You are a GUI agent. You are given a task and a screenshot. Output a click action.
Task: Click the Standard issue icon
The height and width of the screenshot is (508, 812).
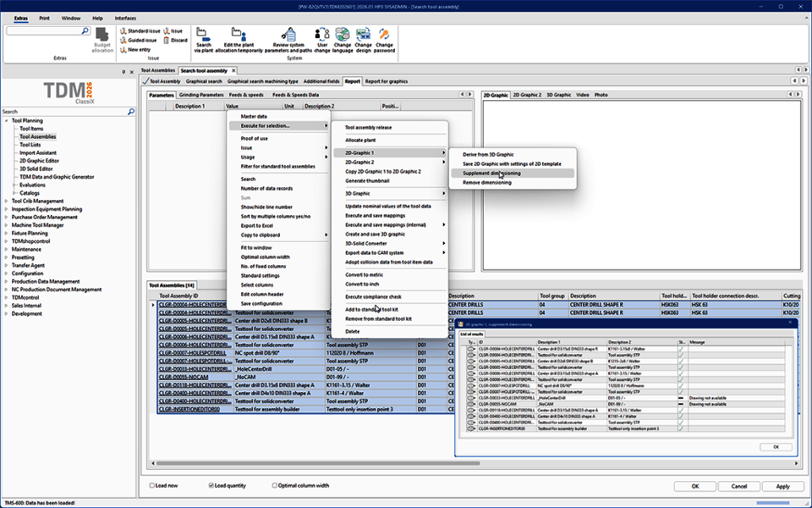click(x=123, y=30)
